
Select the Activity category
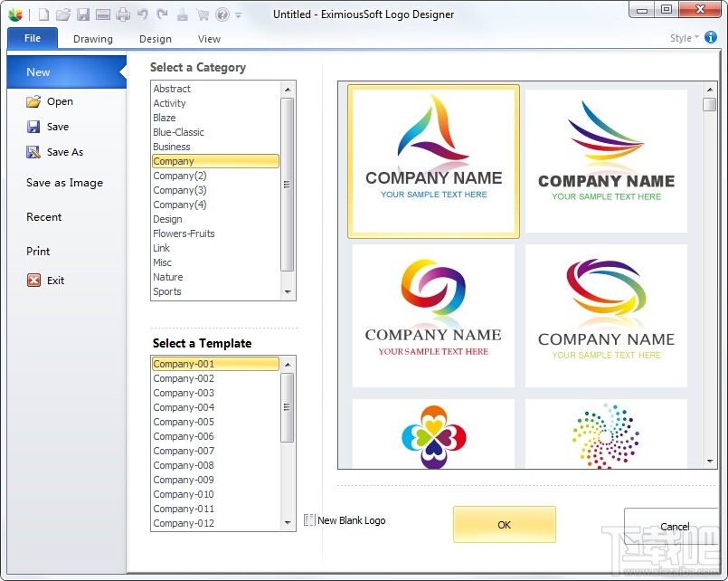(215, 103)
